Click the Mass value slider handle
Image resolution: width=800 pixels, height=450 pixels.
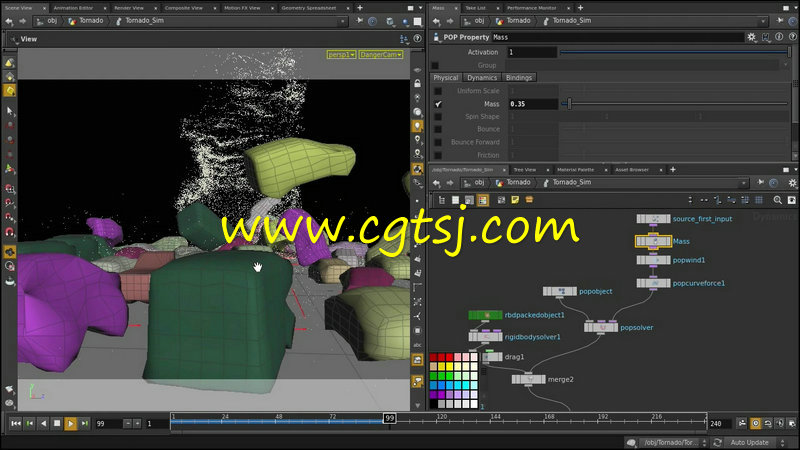[569, 104]
